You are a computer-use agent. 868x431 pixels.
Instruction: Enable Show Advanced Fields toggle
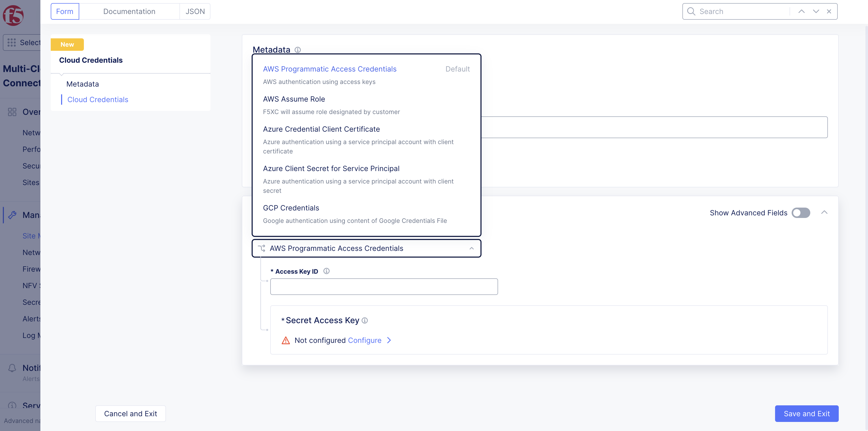tap(801, 213)
